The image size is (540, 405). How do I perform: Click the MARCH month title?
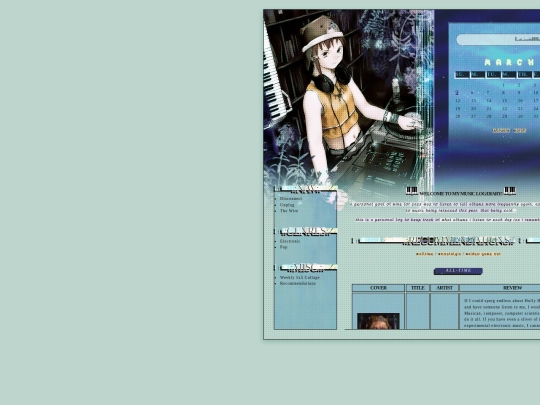click(x=509, y=63)
